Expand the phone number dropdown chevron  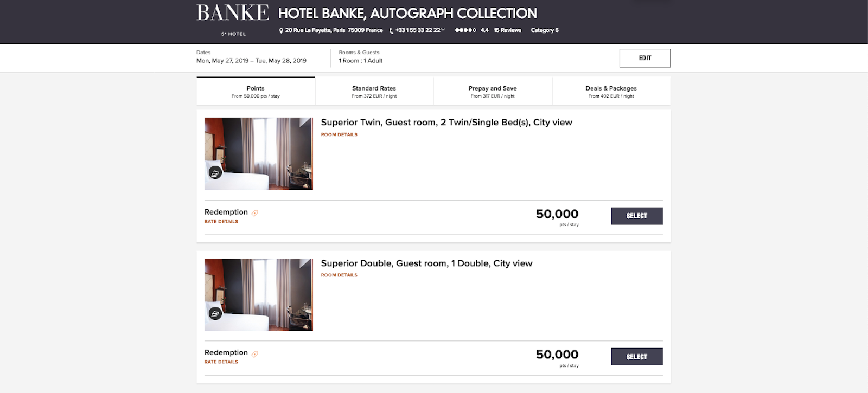point(443,30)
